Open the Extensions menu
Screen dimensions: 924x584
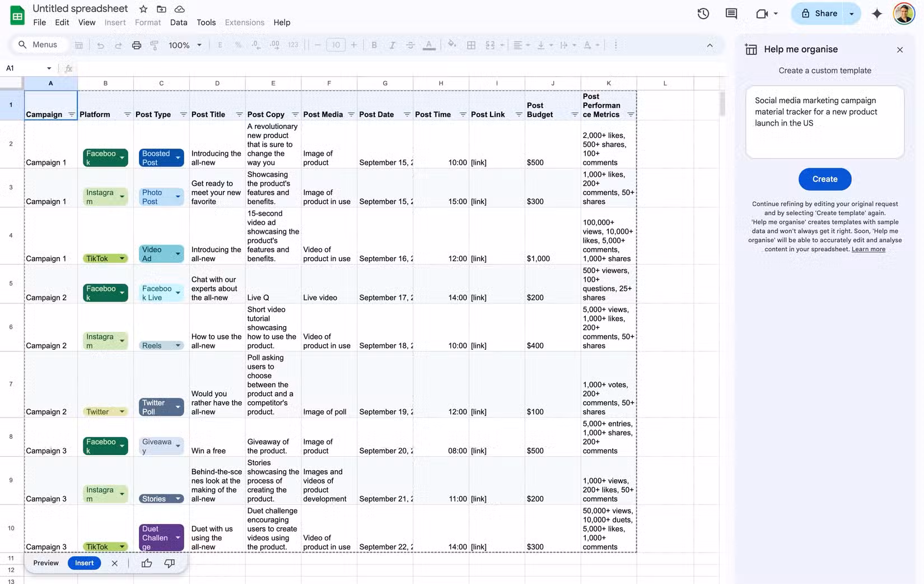click(244, 22)
